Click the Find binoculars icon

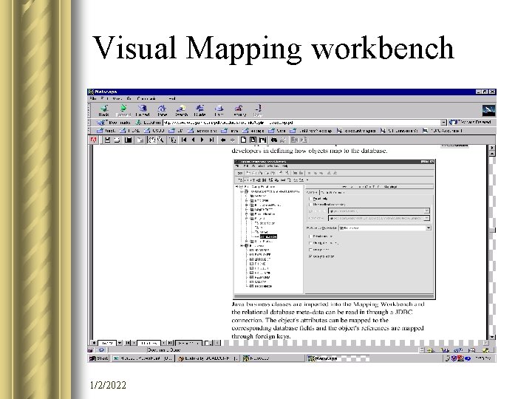274,140
